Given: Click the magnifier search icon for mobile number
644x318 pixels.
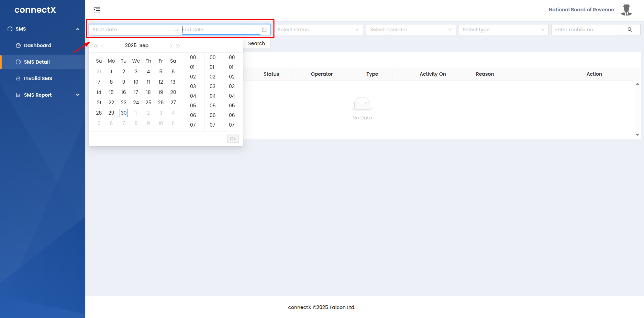Looking at the screenshot, I should click(x=630, y=30).
